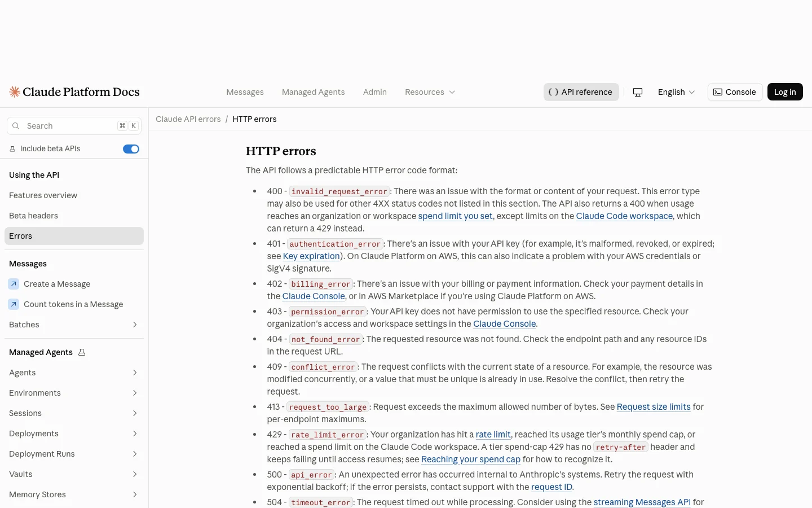Toggle the Include beta APIs switch
This screenshot has width=812, height=508.
click(x=131, y=149)
